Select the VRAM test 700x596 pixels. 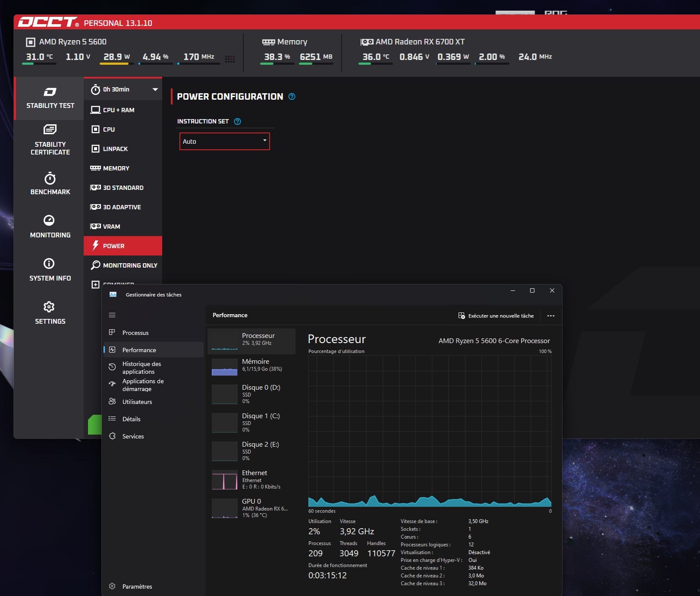pos(123,227)
